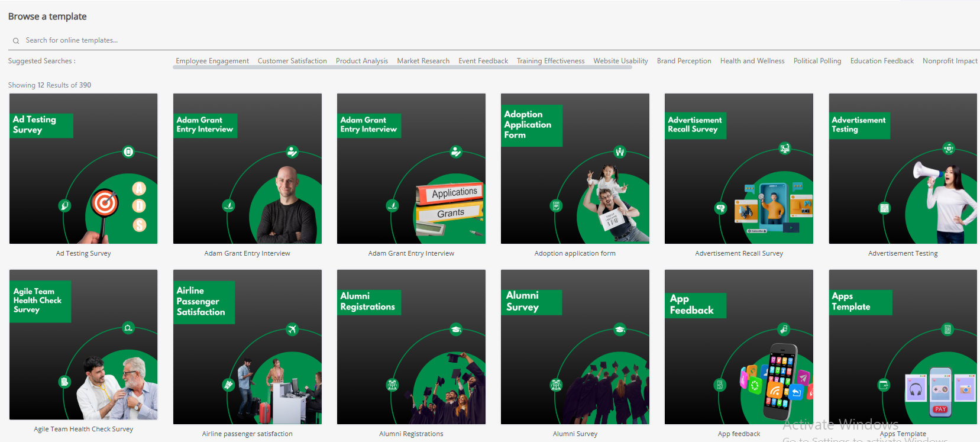Image resolution: width=980 pixels, height=442 pixels.
Task: Click the top icon on Ad Testing Survey card
Action: [128, 152]
